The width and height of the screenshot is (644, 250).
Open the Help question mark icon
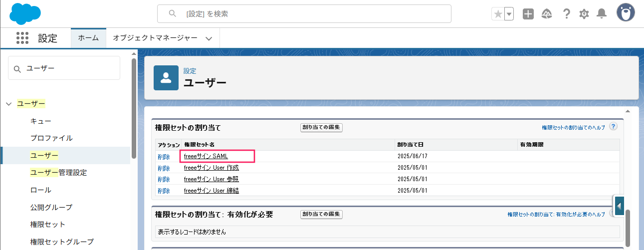(566, 14)
